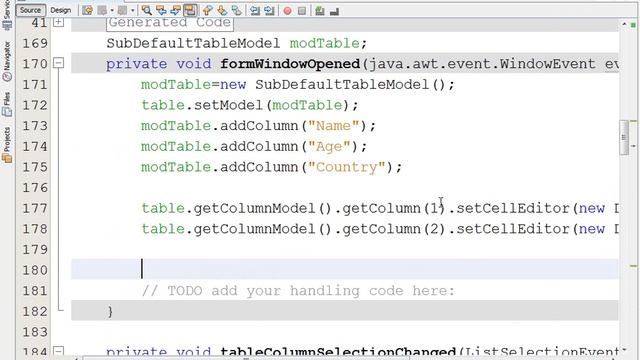Click the "Name" string literal

point(333,126)
